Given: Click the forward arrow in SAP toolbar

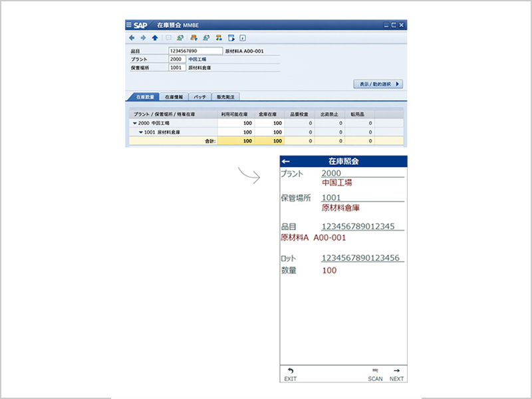Looking at the screenshot, I should coord(143,38).
